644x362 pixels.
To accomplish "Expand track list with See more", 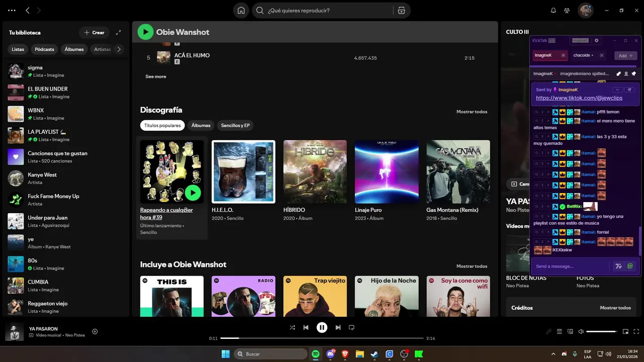I will pos(155,76).
